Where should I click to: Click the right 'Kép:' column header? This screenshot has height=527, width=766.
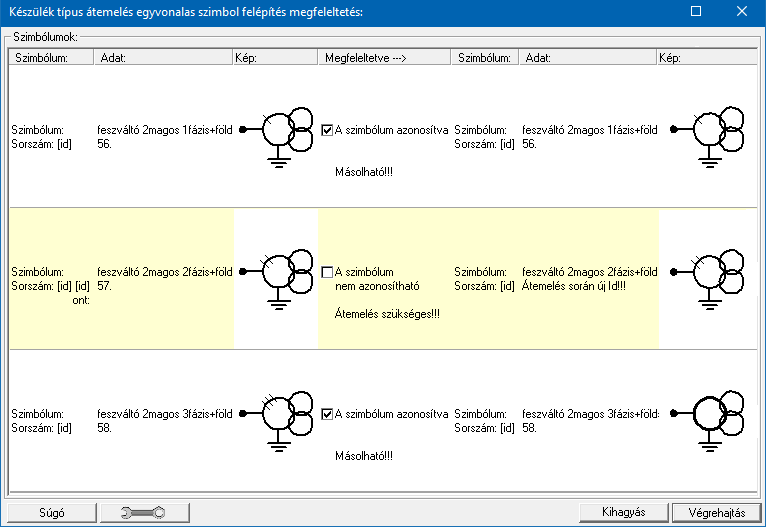[707, 58]
